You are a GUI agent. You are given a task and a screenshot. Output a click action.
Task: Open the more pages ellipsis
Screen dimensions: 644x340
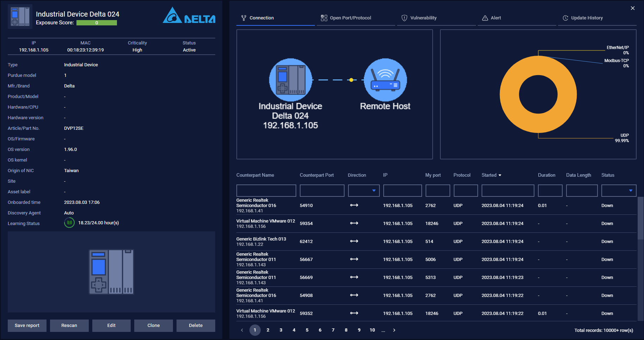tap(383, 330)
